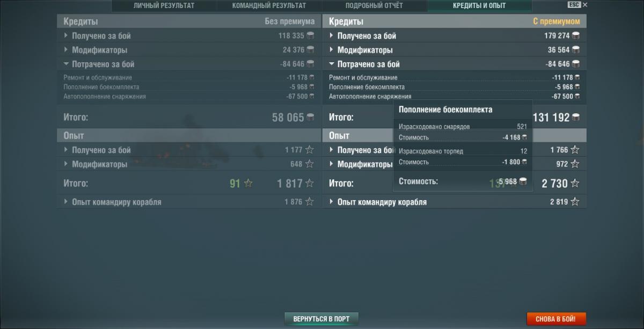Click the credits icon beside 118 335

click(310, 36)
